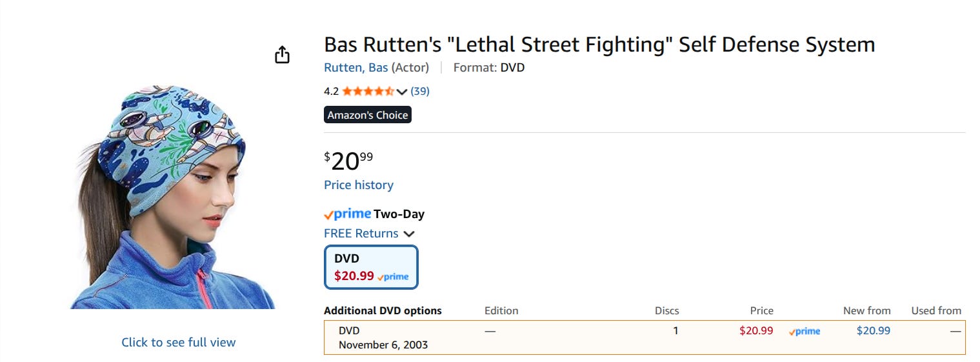
Task: Click the red $20.99 price in the options row
Action: tap(756, 330)
